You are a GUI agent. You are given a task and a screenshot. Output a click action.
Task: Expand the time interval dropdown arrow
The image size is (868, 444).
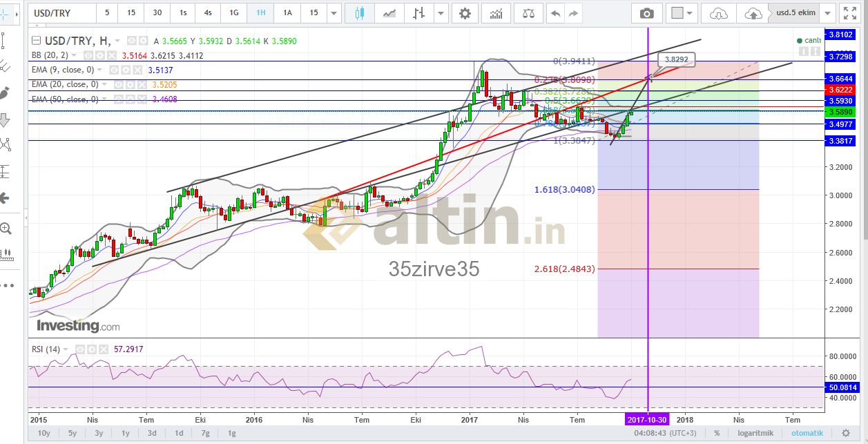[334, 13]
